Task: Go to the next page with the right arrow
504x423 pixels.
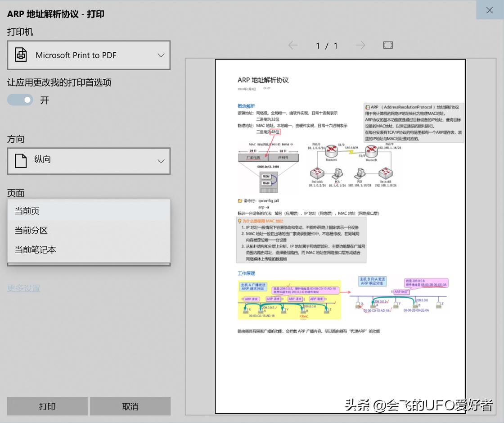Action: pyautogui.click(x=361, y=45)
